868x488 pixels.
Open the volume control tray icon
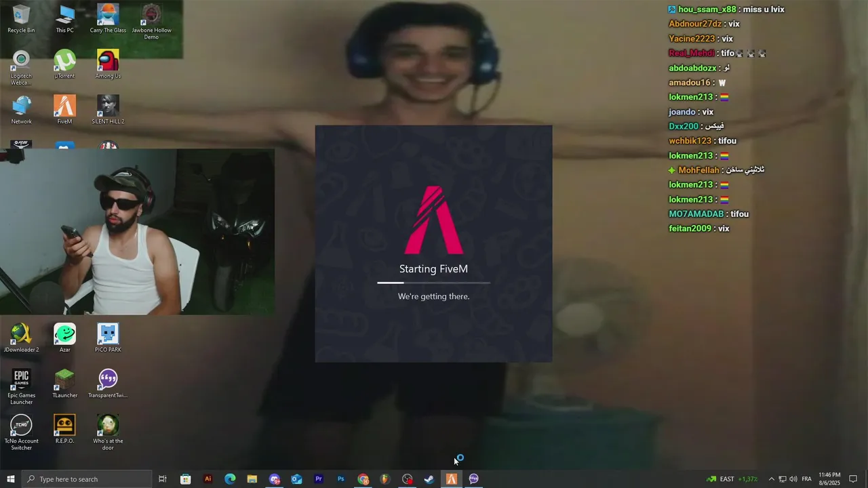tap(793, 479)
